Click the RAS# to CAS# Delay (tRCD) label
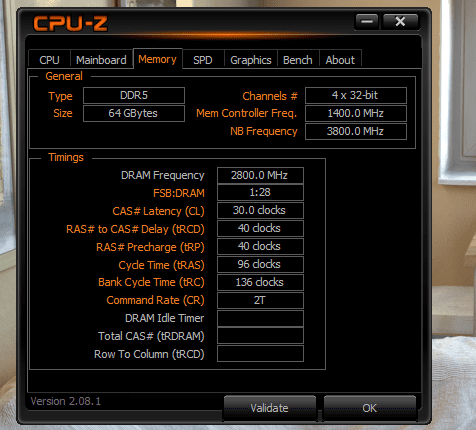 pyautogui.click(x=135, y=229)
